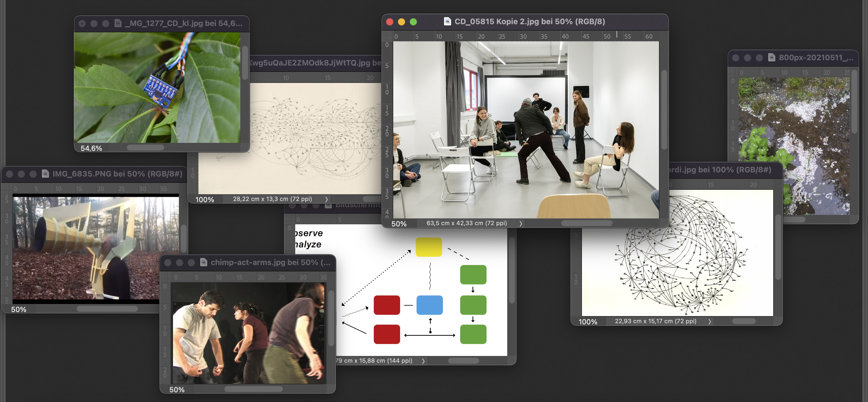Click the ardi.jpg bei 100% (RGB/8#) title
The width and height of the screenshot is (868, 402).
(x=720, y=169)
